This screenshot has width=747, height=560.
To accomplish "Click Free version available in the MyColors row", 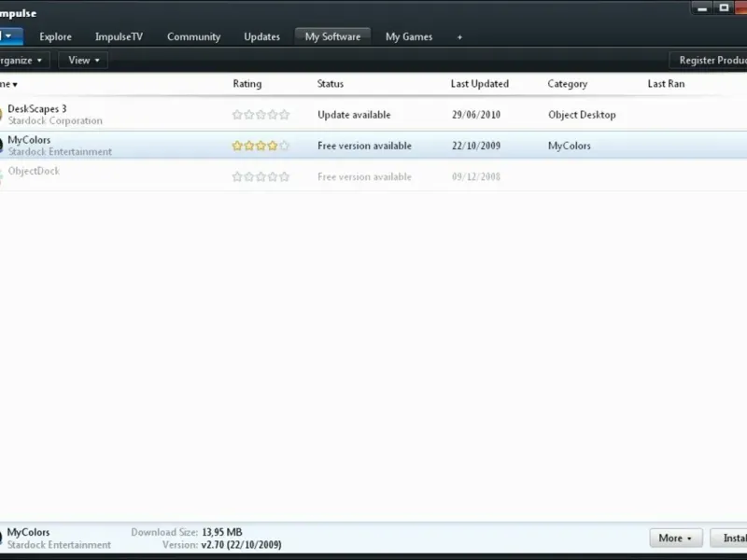I will (364, 146).
